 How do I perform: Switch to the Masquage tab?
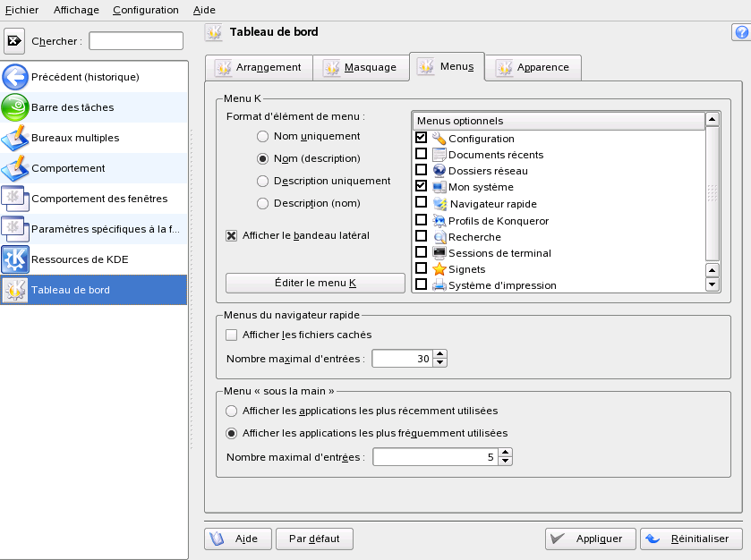362,67
